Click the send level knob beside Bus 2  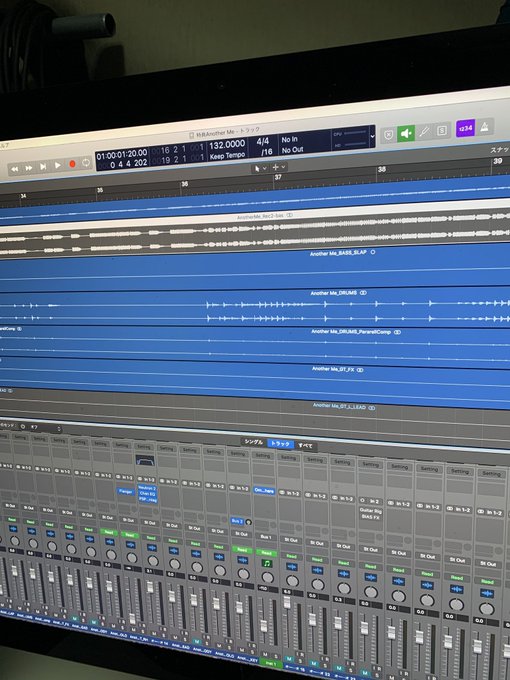click(248, 522)
